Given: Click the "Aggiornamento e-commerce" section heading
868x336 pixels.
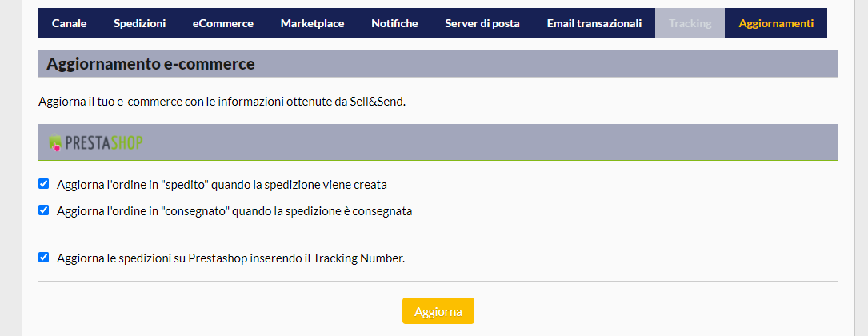Looking at the screenshot, I should point(150,64).
